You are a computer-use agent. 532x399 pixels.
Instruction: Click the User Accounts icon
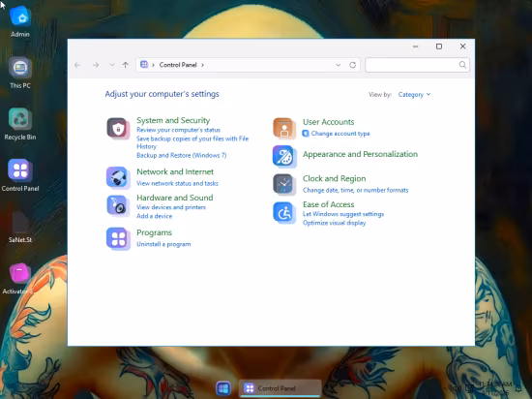pyautogui.click(x=284, y=128)
